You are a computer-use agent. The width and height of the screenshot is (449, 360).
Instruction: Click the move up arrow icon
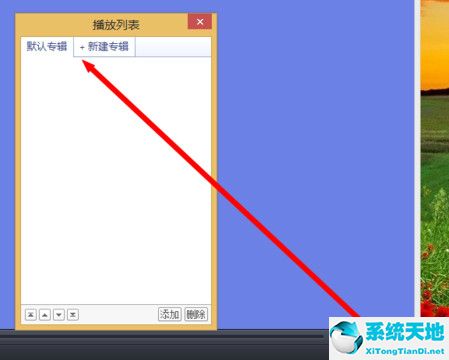click(x=45, y=315)
